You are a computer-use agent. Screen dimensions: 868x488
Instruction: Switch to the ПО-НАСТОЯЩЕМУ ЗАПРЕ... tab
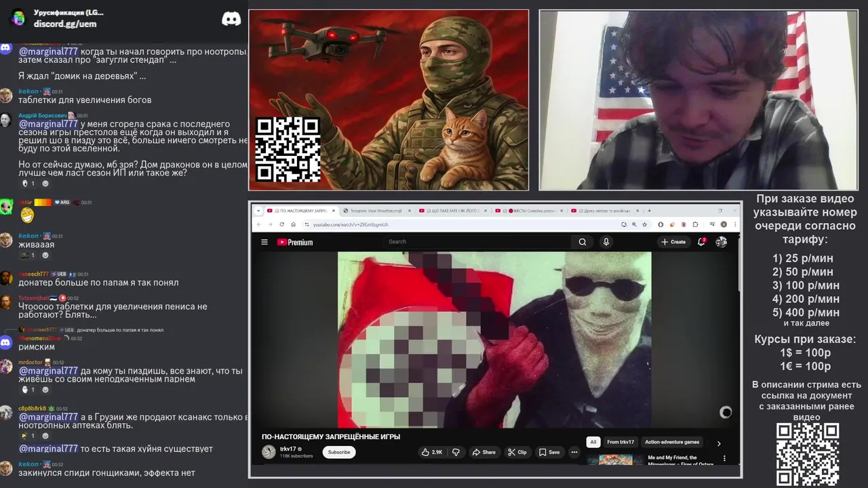(302, 211)
